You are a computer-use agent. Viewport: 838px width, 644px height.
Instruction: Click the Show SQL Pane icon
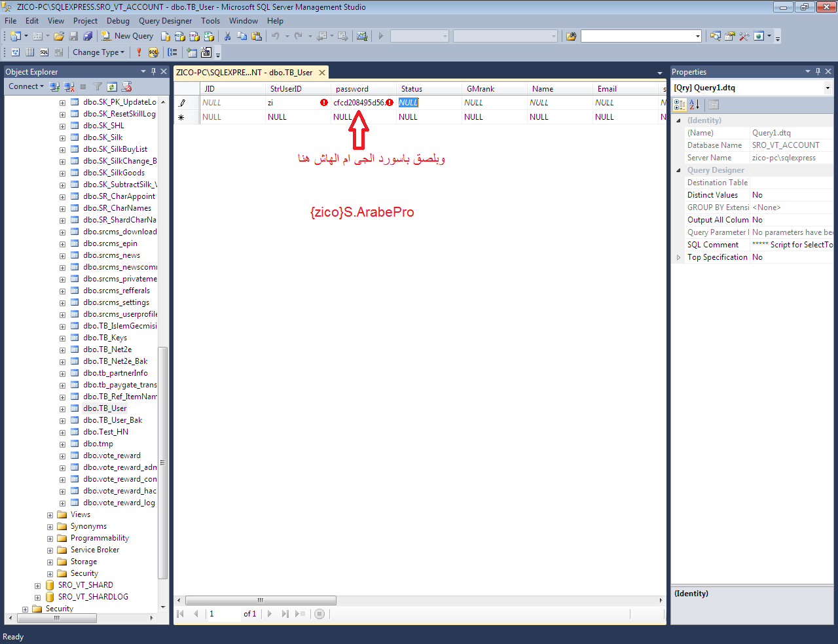click(x=45, y=52)
